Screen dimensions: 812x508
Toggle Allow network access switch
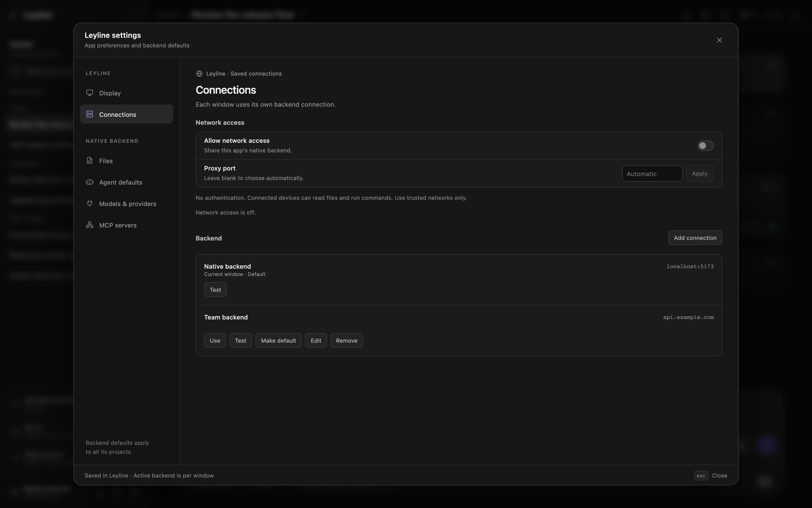(x=705, y=145)
